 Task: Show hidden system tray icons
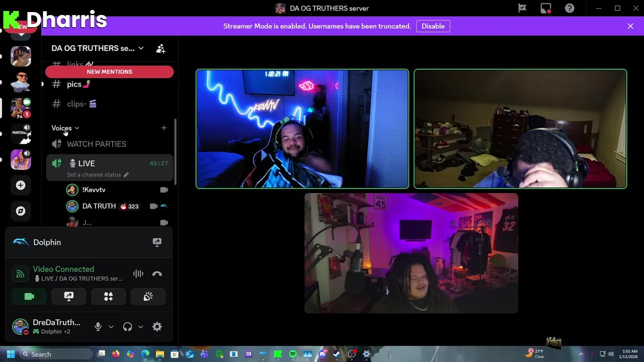pyautogui.click(x=581, y=354)
